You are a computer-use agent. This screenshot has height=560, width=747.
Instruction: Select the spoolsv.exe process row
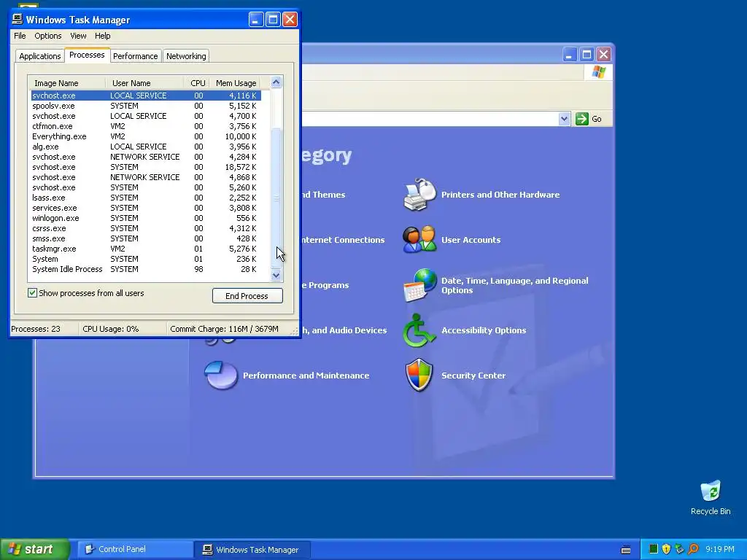[x=146, y=106]
